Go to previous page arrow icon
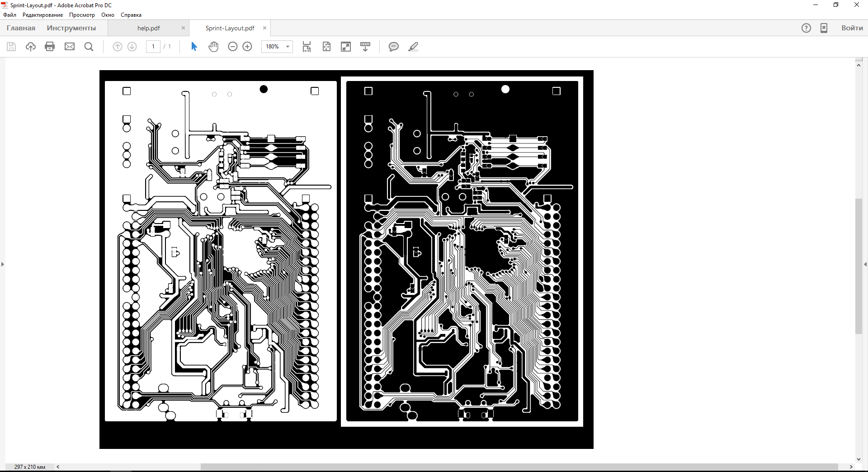The image size is (868, 472). (117, 47)
